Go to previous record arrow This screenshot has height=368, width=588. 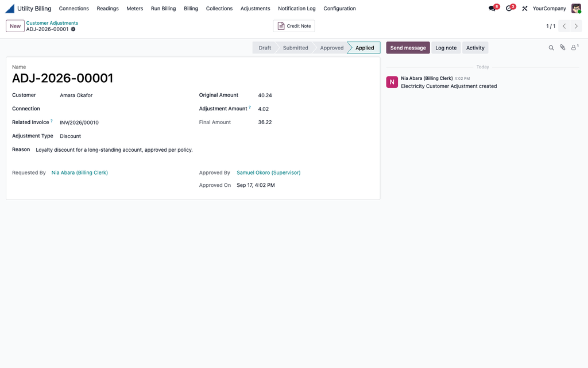(564, 26)
